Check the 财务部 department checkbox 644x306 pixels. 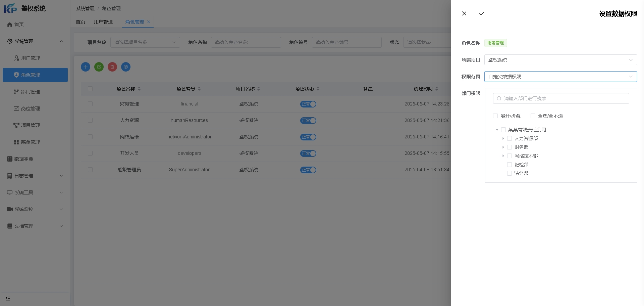click(509, 147)
